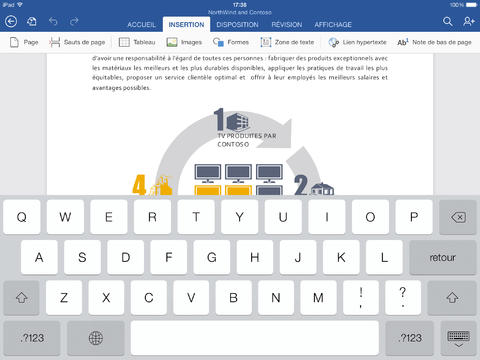Screen dimensions: 480x360
Task: Tap the W key
Action: tap(65, 217)
